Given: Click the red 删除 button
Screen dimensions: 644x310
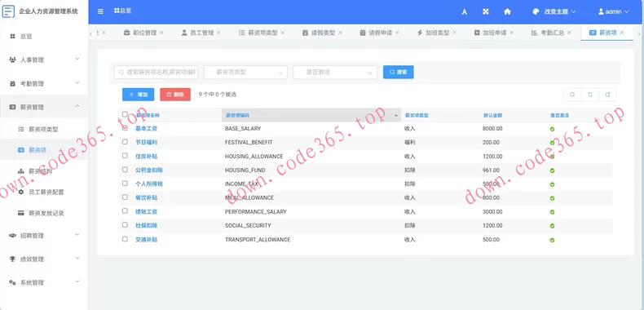Looking at the screenshot, I should 175,94.
